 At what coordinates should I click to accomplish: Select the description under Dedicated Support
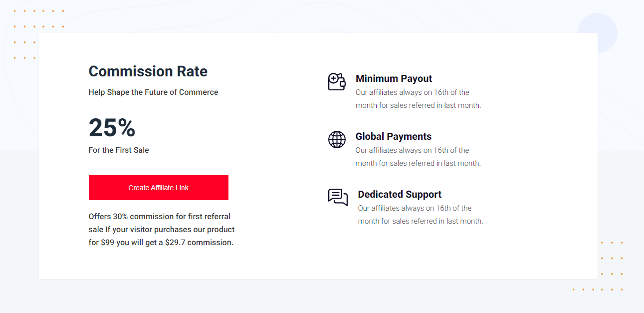click(421, 215)
